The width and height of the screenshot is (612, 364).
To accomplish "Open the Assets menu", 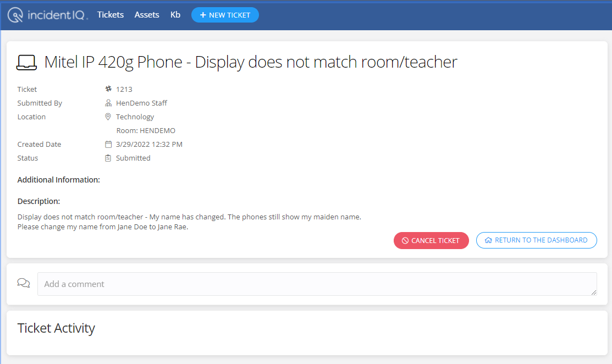I will (147, 15).
